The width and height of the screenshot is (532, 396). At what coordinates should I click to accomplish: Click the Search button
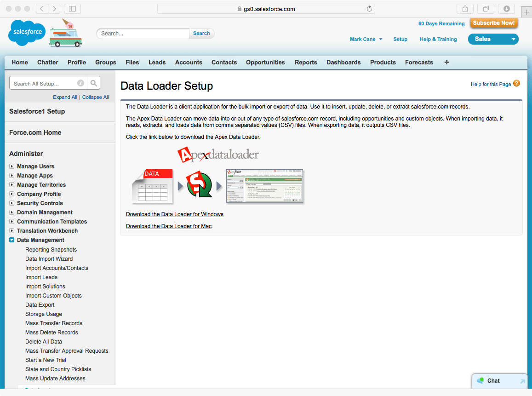click(201, 33)
